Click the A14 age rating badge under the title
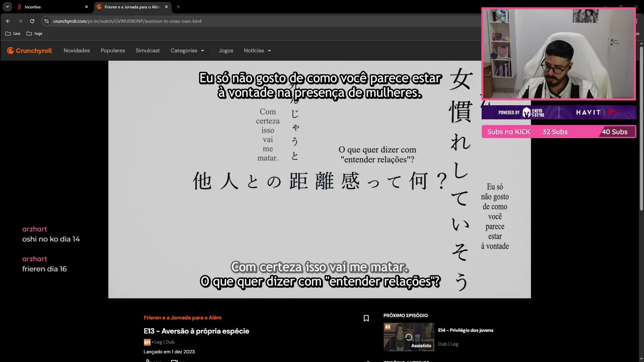The width and height of the screenshot is (644, 362). pos(147,342)
